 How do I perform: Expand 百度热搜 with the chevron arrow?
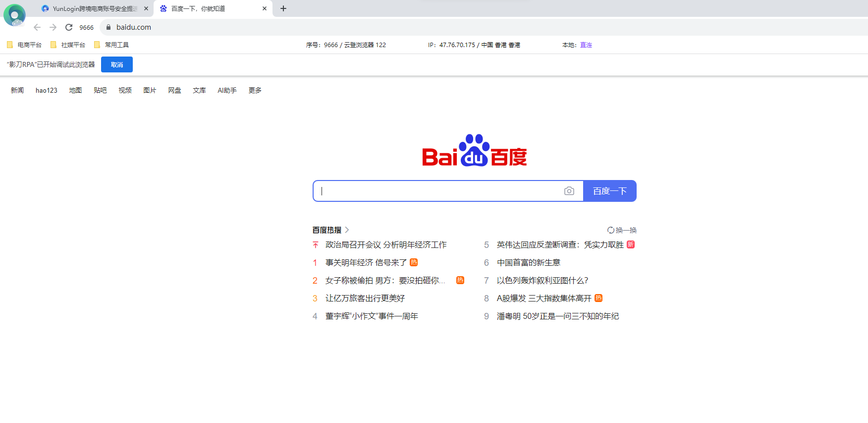pos(347,230)
